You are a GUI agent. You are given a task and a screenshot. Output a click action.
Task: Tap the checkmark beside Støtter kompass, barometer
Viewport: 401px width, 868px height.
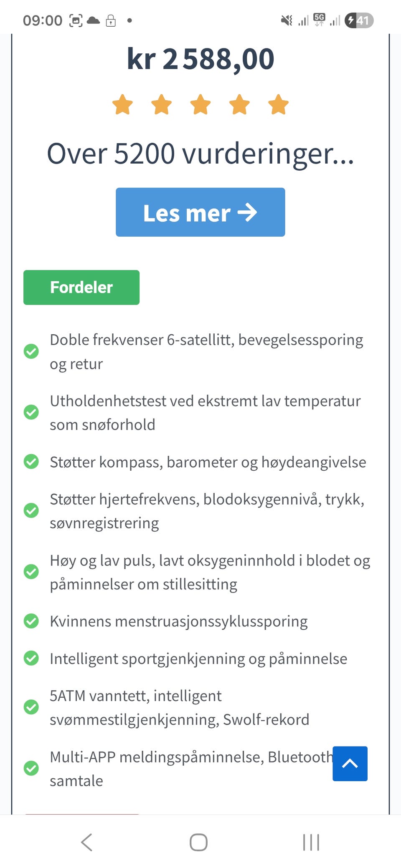tap(31, 462)
